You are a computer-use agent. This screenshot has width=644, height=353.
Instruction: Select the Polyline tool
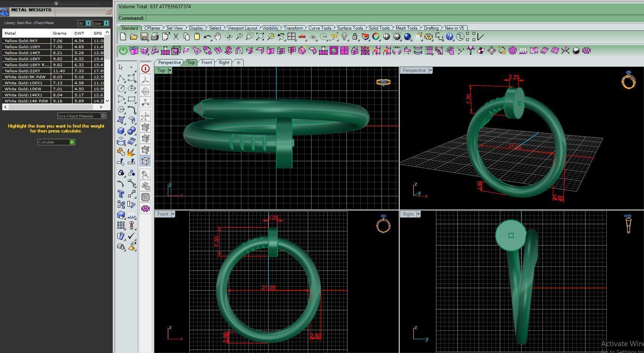pyautogui.click(x=121, y=78)
